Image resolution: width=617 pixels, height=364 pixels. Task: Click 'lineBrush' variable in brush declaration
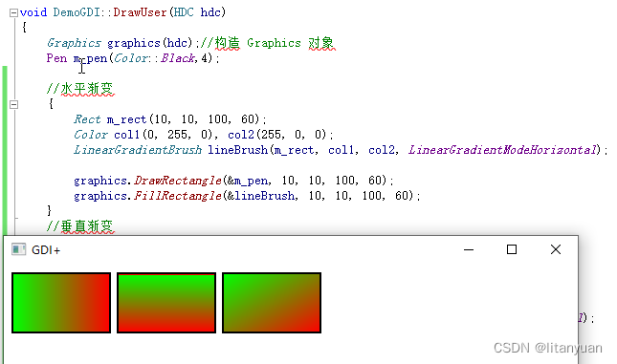[x=237, y=150]
